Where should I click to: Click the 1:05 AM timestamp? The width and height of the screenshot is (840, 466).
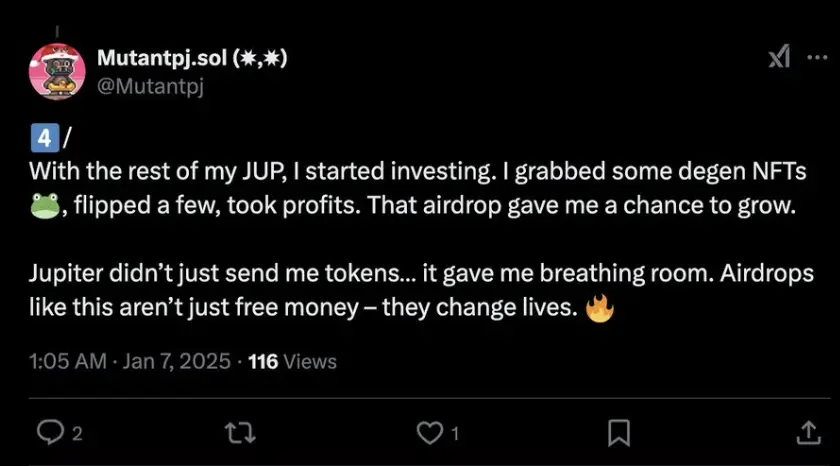[x=67, y=361]
